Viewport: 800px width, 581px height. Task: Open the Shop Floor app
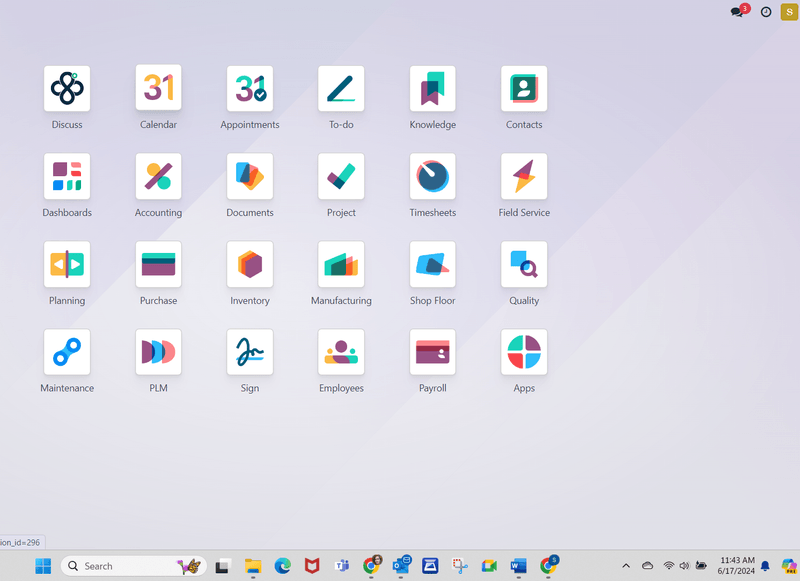point(432,264)
